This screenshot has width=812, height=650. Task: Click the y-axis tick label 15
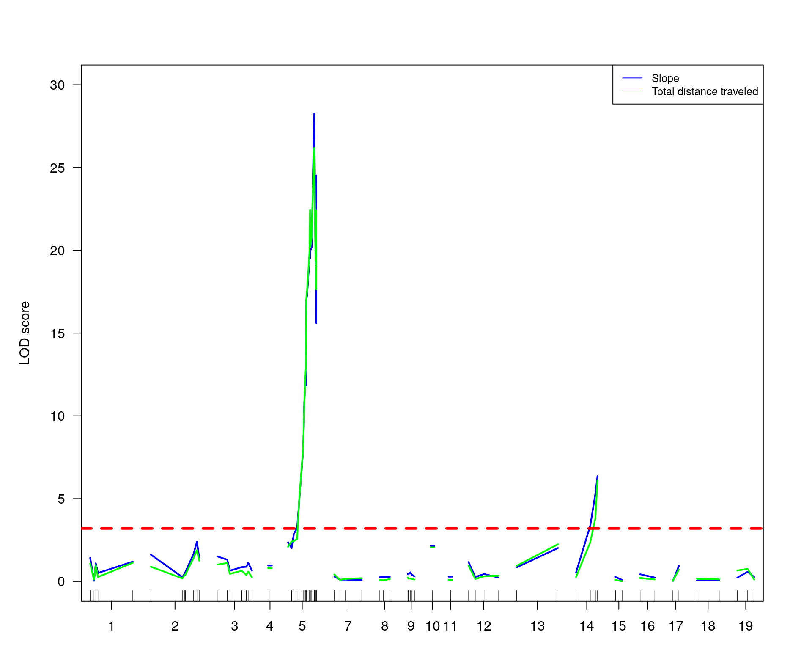click(58, 333)
